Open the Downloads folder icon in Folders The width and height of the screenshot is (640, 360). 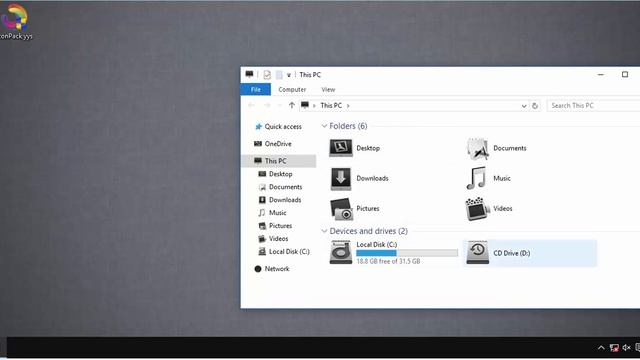point(341,178)
